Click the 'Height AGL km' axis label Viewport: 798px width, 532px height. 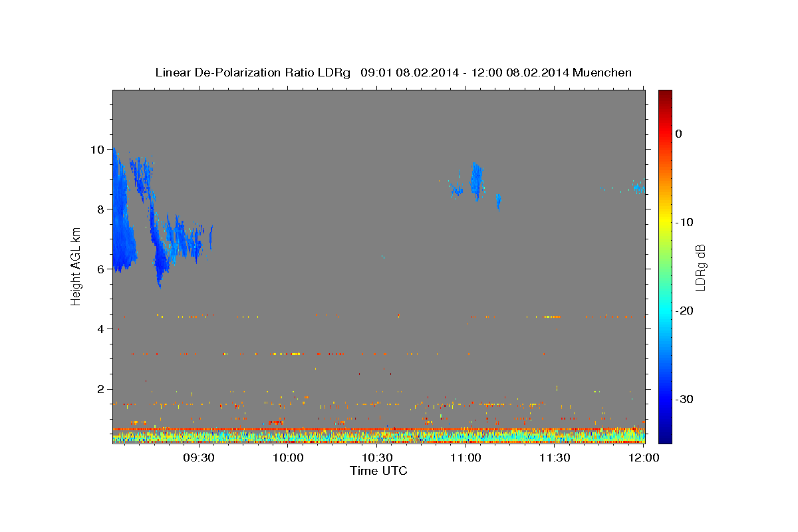[76, 266]
